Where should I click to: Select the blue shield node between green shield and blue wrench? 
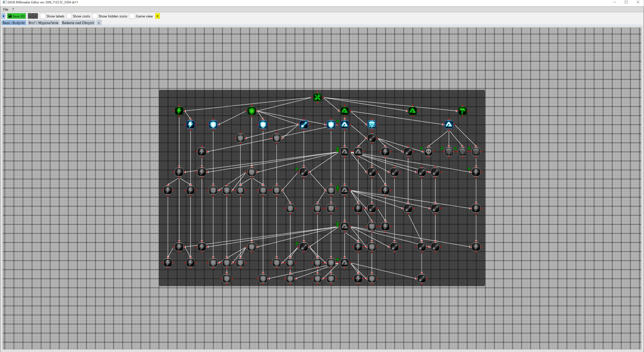[x=263, y=124]
